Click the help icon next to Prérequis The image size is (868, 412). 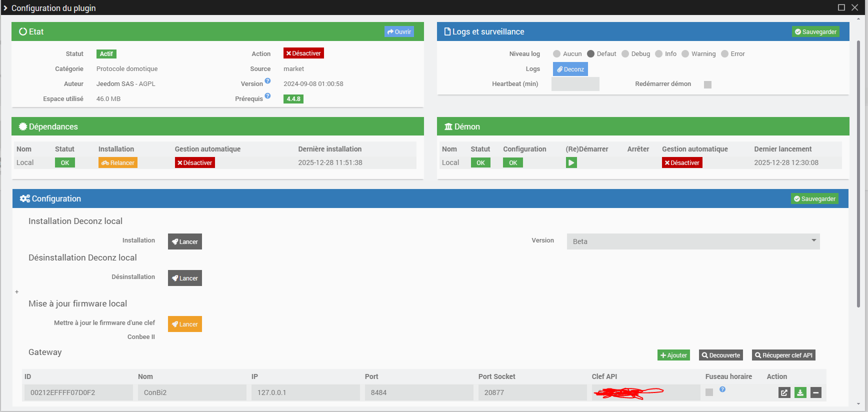tap(267, 96)
